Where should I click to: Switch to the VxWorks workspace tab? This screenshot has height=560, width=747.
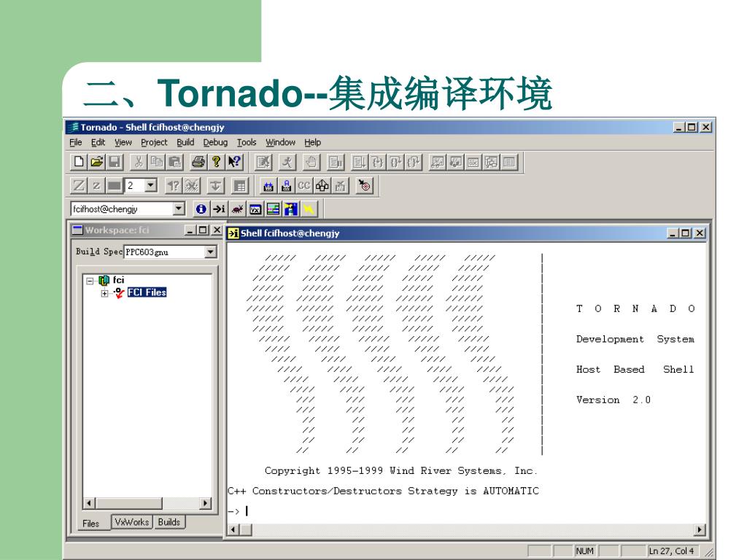point(132,522)
